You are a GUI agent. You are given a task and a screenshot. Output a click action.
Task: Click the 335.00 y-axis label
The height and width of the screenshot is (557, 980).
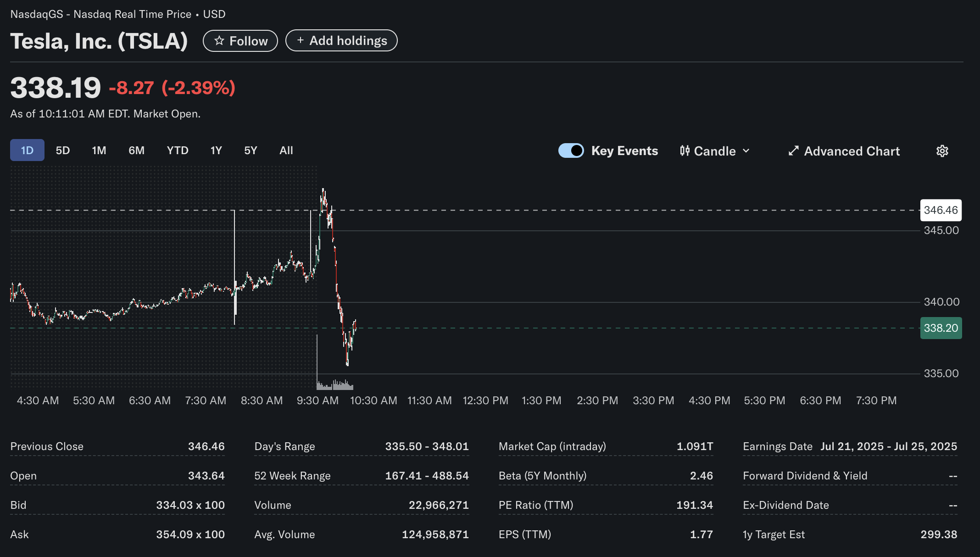click(941, 373)
